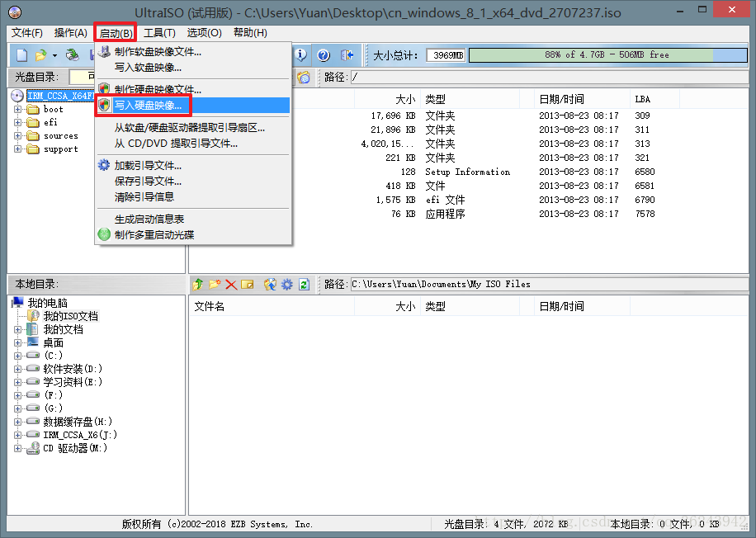Image resolution: width=756 pixels, height=538 pixels.
Task: Click the CD drive (M:) icon
Action: (x=33, y=448)
